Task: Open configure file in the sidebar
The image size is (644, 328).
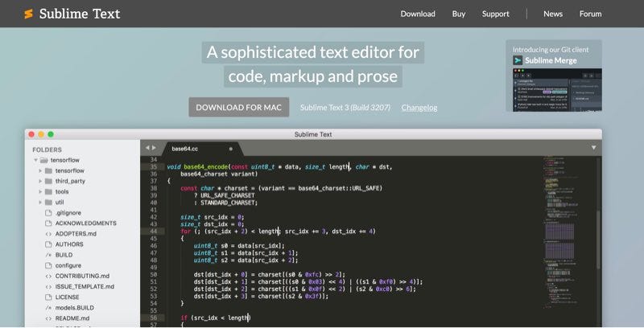Action: click(68, 265)
